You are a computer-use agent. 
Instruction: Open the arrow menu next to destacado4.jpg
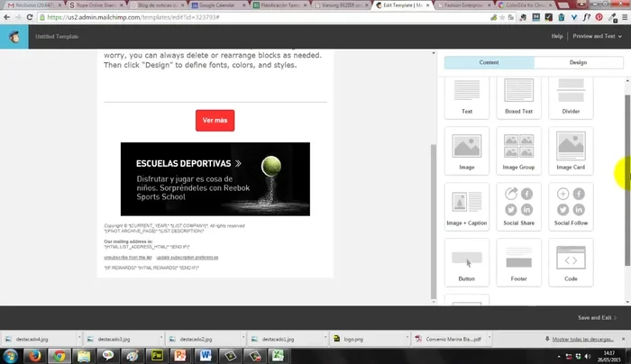pos(79,339)
